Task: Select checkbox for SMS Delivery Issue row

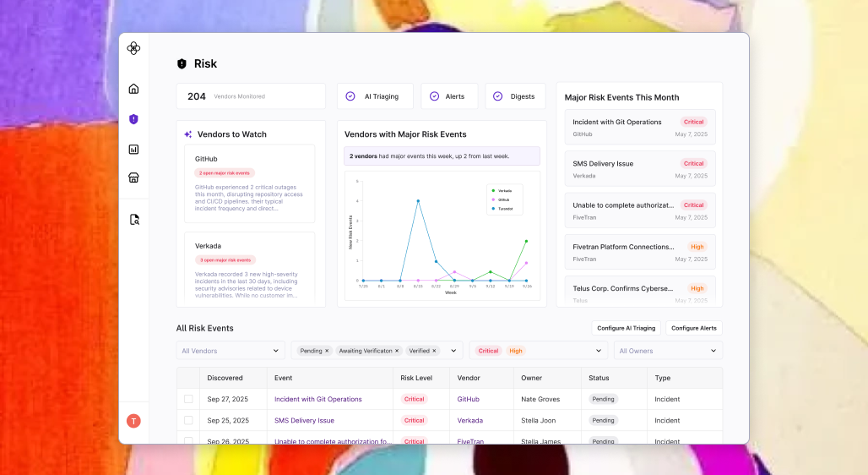Action: point(188,420)
